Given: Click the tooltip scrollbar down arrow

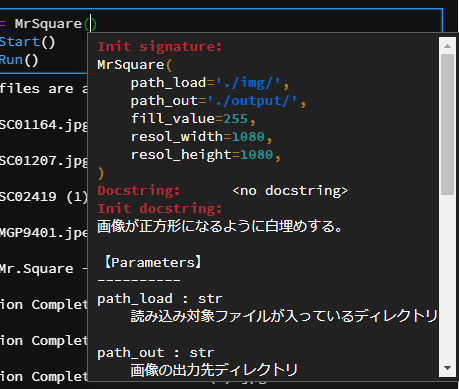Looking at the screenshot, I should tap(447, 368).
